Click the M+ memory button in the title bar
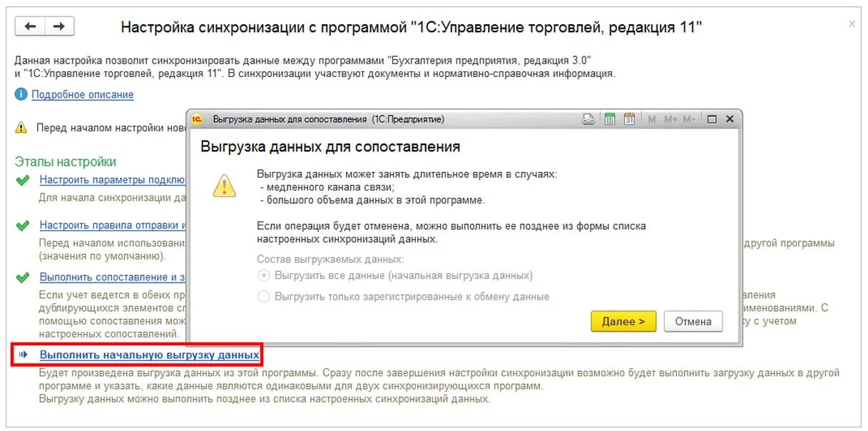 coord(670,119)
